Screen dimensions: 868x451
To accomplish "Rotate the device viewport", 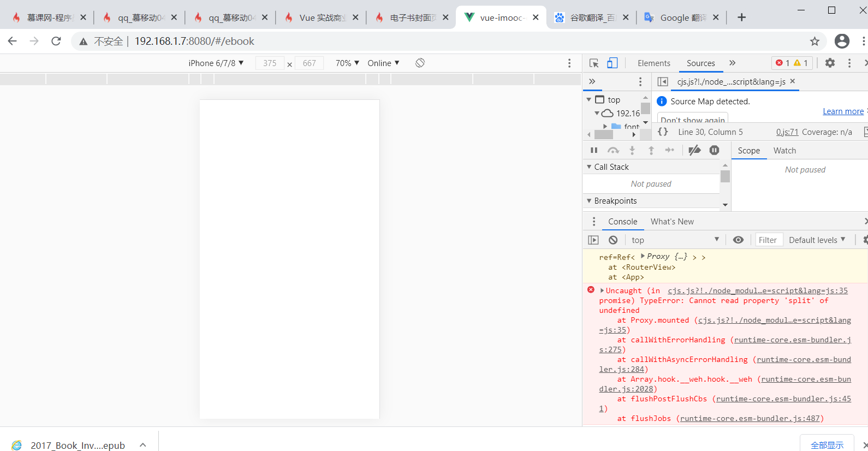I will click(420, 63).
